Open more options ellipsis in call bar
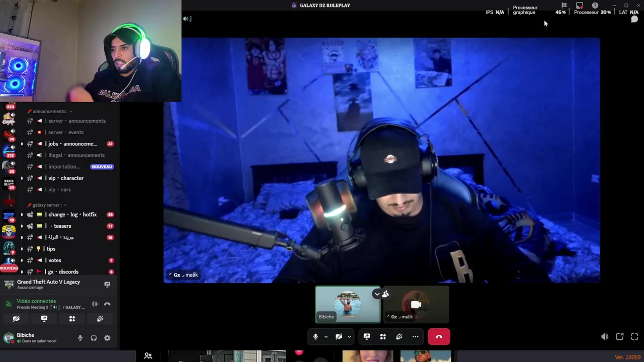The height and width of the screenshot is (362, 644). click(415, 336)
